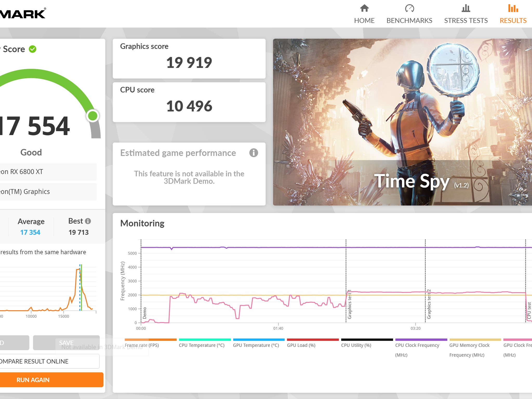Click the Time Spy benchmark thumbnail
The width and height of the screenshot is (532, 399).
click(402, 122)
